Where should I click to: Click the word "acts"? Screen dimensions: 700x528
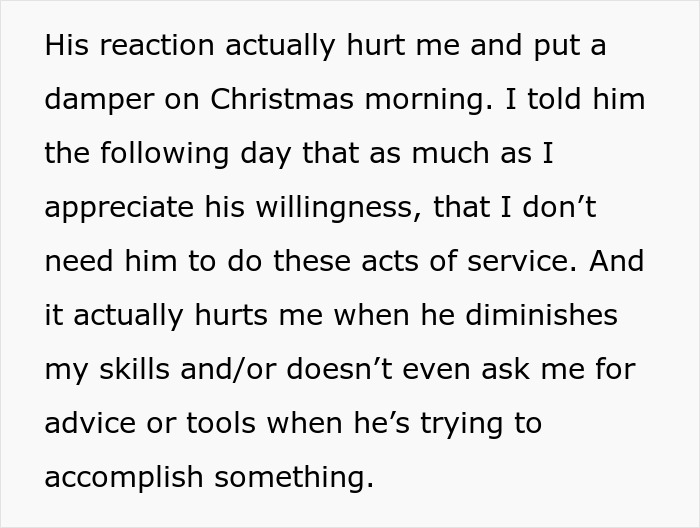395,262
